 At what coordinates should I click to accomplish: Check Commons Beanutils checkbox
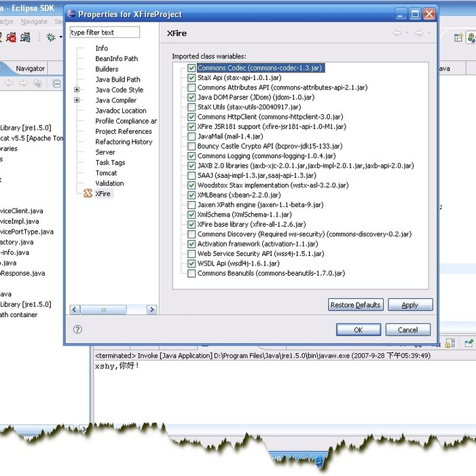click(x=191, y=273)
